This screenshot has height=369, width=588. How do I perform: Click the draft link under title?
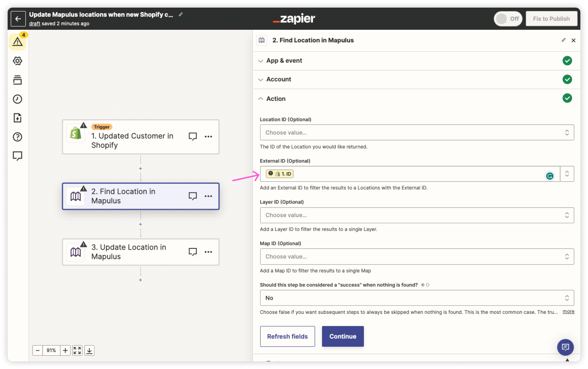34,24
